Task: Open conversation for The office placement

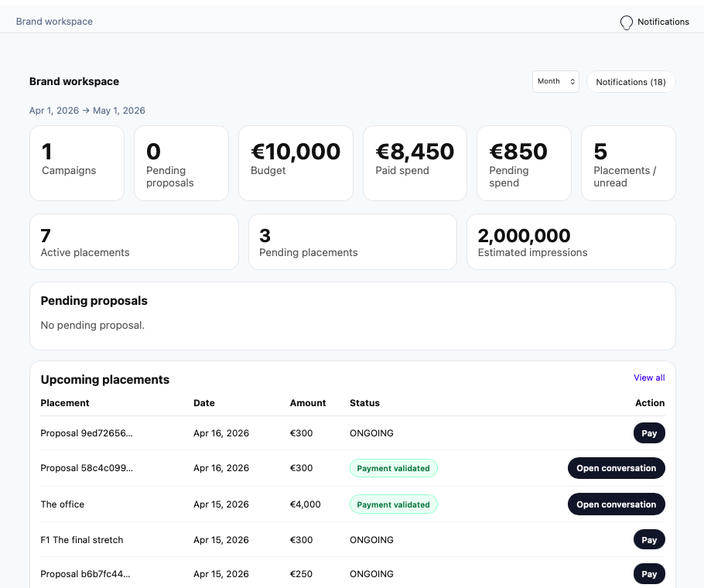Action: 616,504
